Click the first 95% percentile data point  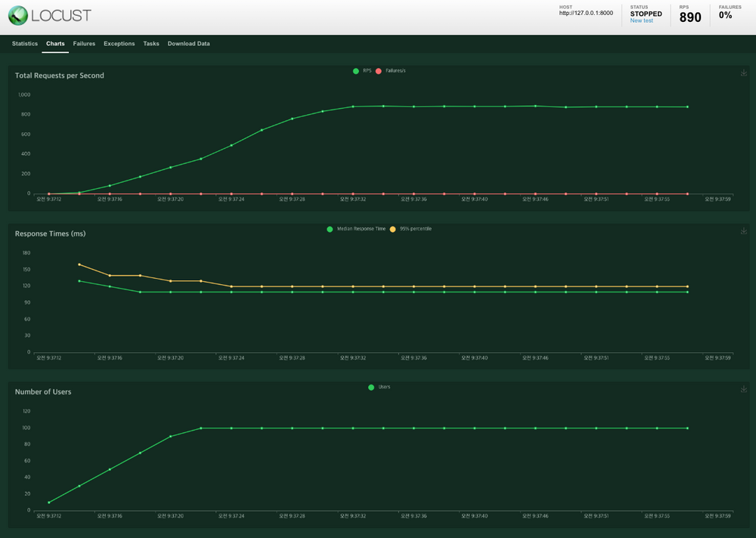pyautogui.click(x=79, y=264)
